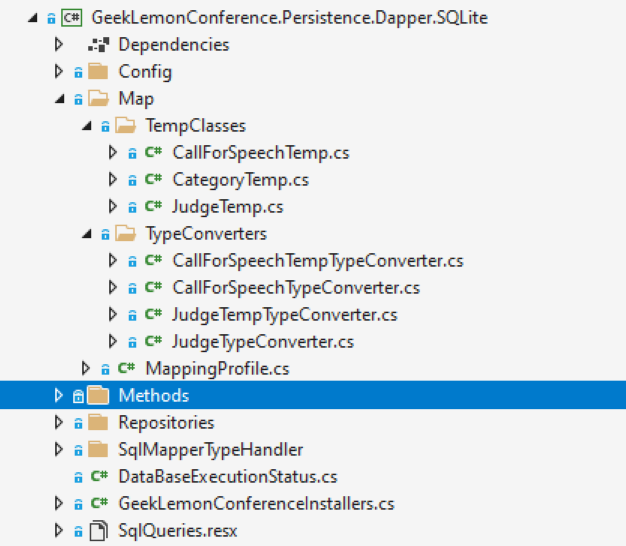This screenshot has width=626, height=546.
Task: Expand the Dependencies node
Action: coord(59,44)
